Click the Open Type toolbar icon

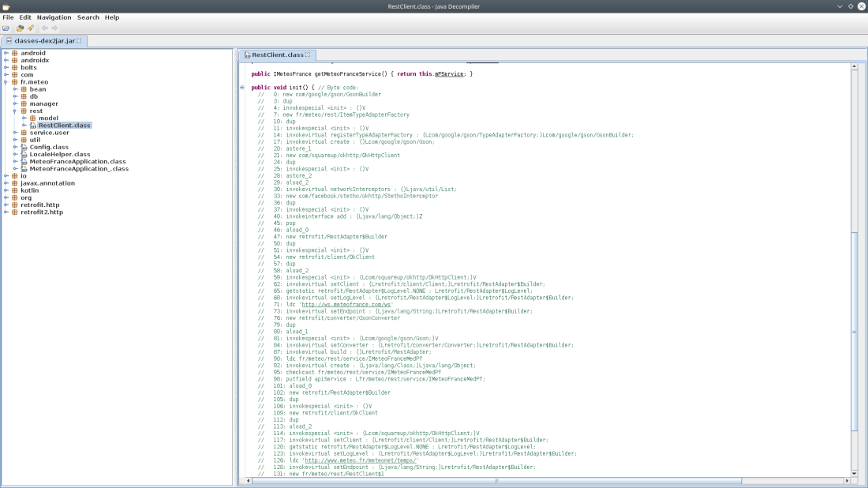[21, 28]
